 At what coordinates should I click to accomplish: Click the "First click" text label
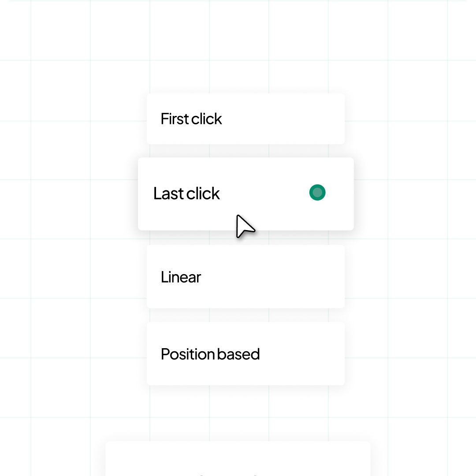pyautogui.click(x=191, y=119)
